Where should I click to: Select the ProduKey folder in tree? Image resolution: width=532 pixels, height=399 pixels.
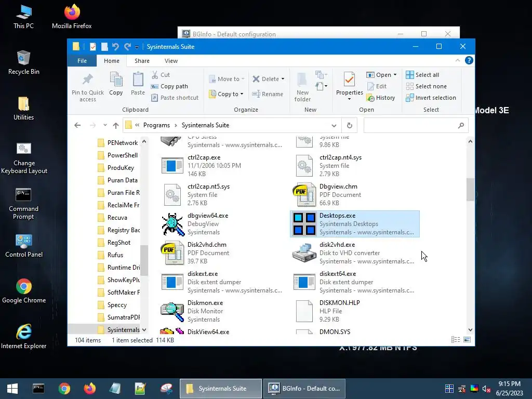[x=121, y=168]
